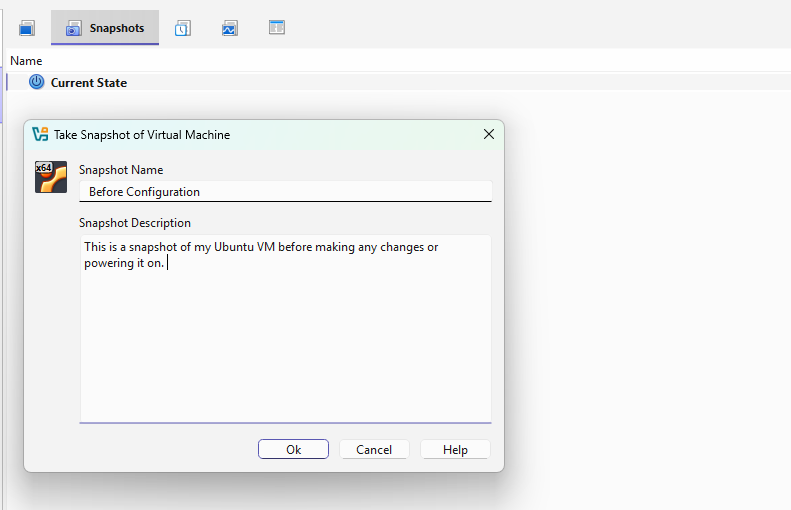Confirm the snapshot with the Ok button
Viewport: 791px width, 510px height.
[293, 450]
